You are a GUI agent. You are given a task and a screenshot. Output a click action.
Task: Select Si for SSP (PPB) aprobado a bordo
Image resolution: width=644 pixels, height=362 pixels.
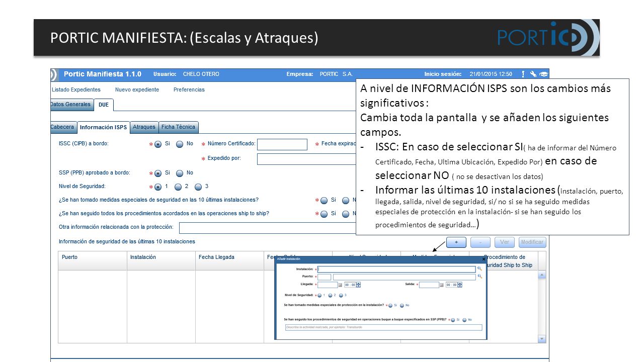(158, 173)
